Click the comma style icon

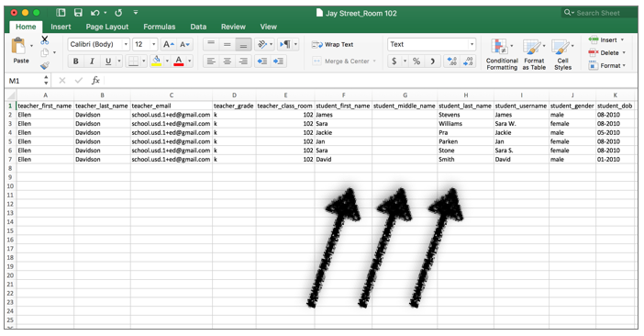(432, 62)
